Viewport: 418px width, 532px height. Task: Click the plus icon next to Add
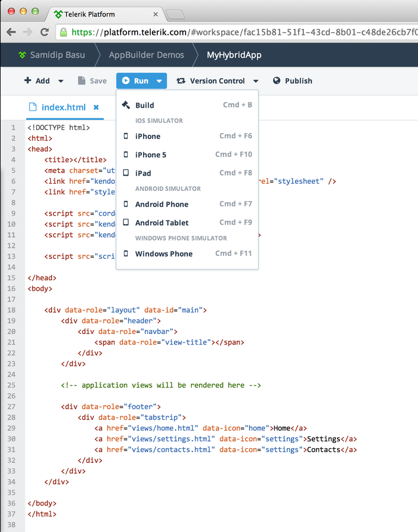pyautogui.click(x=27, y=80)
